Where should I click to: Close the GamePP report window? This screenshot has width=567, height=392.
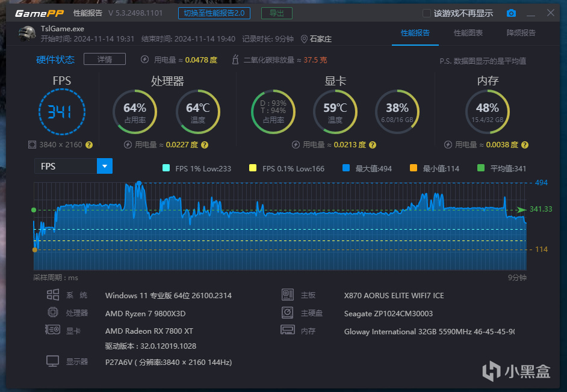pos(550,13)
